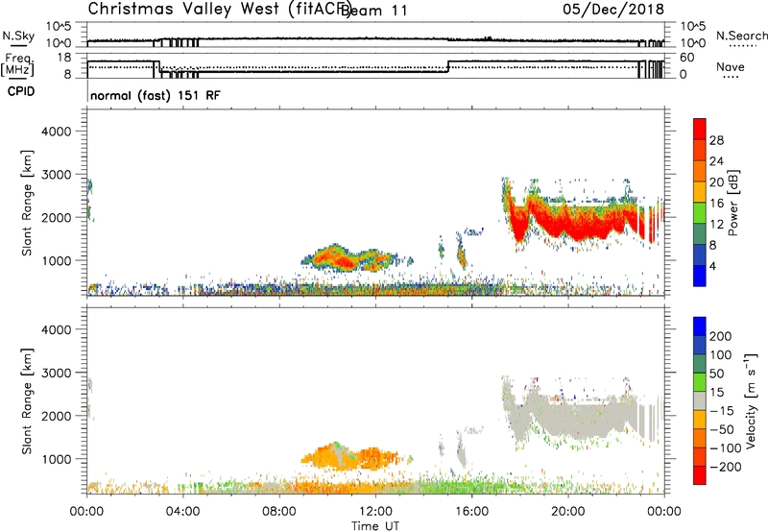Click the 'Beam 11' label
Image resolution: width=768 pixels, height=532 pixels.
coord(374,11)
